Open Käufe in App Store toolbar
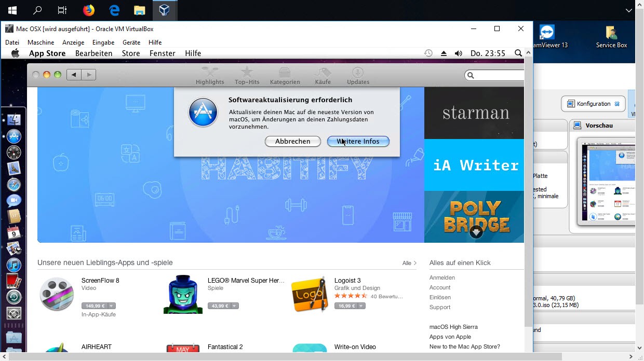Viewport: 644px width, 361px height. click(323, 76)
